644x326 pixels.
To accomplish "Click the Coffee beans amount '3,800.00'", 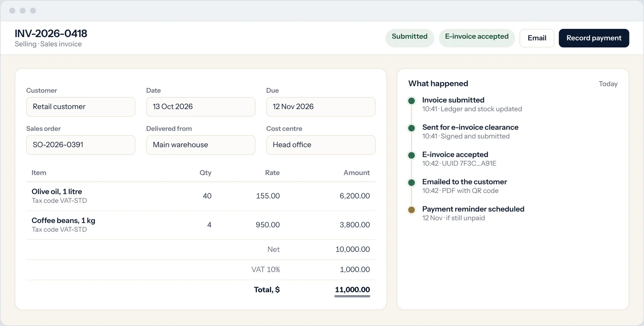I will click(x=355, y=225).
